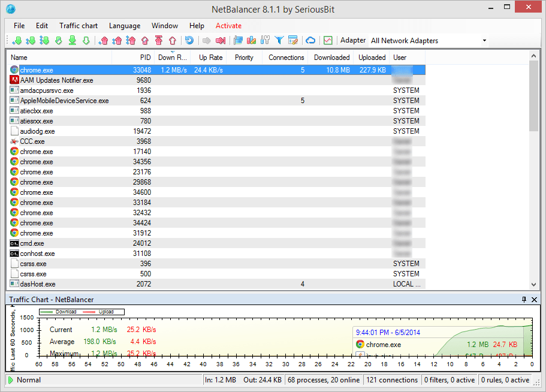Set high upload priority (red arrow, three dots)
Image resolution: width=546 pixels, height=392 pixels.
point(131,40)
